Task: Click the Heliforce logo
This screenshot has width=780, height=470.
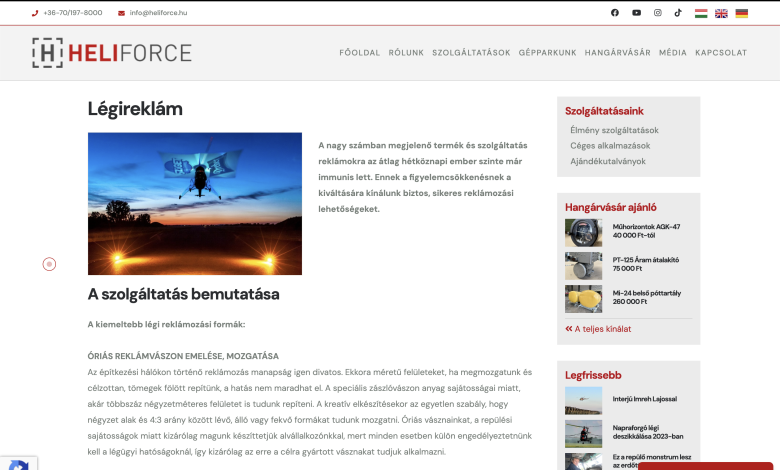Action: pyautogui.click(x=111, y=52)
